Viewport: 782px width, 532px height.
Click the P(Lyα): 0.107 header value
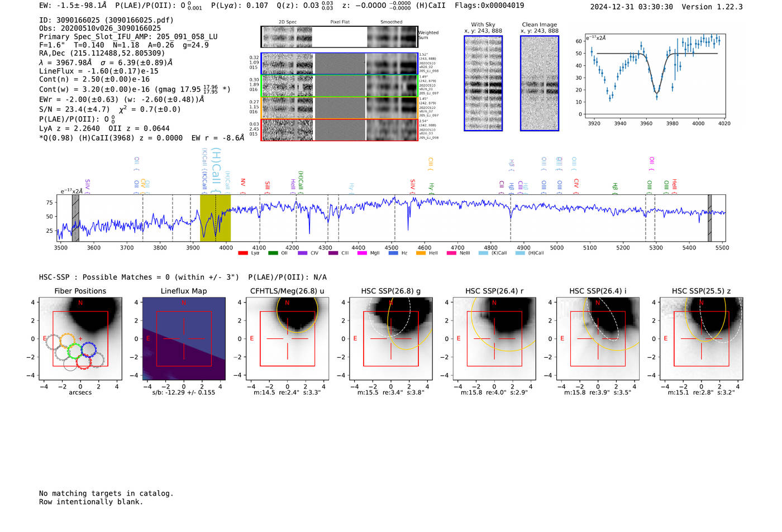(x=240, y=6)
